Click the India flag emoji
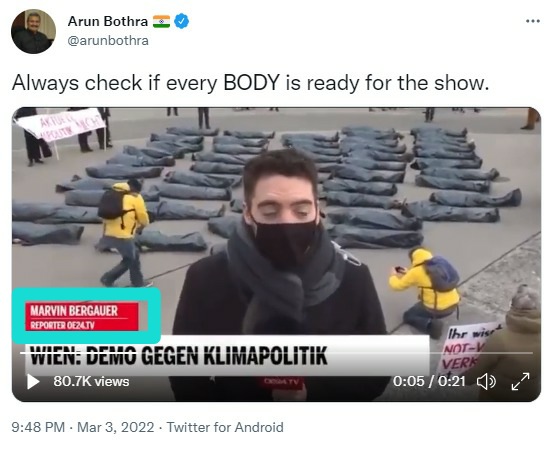Screen dimensions: 553x449 coord(162,22)
